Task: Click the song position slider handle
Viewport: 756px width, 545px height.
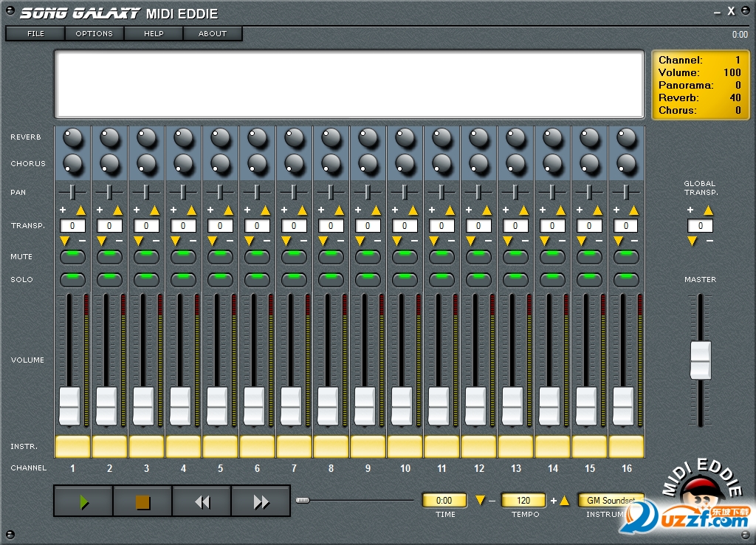Action: click(x=302, y=500)
